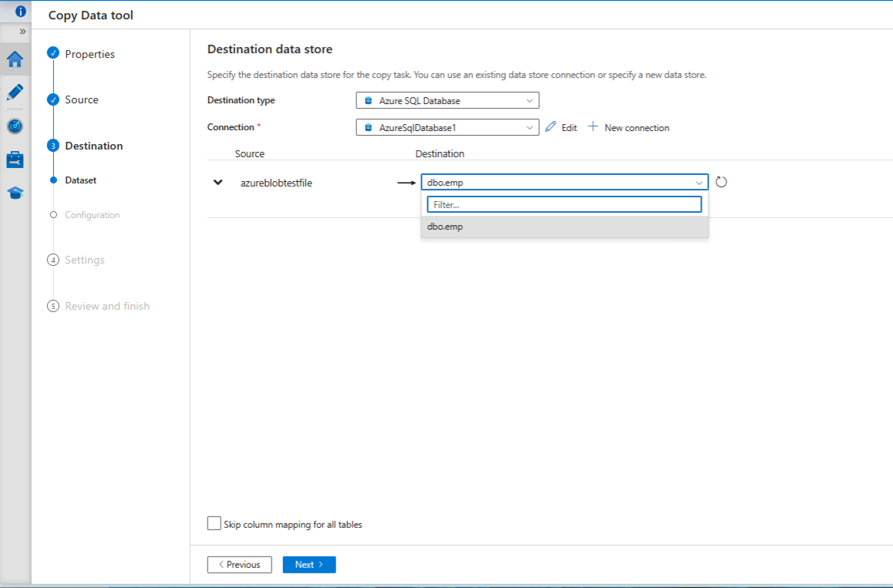The height and width of the screenshot is (588, 893).
Task: Click the Source column header
Action: coord(249,153)
